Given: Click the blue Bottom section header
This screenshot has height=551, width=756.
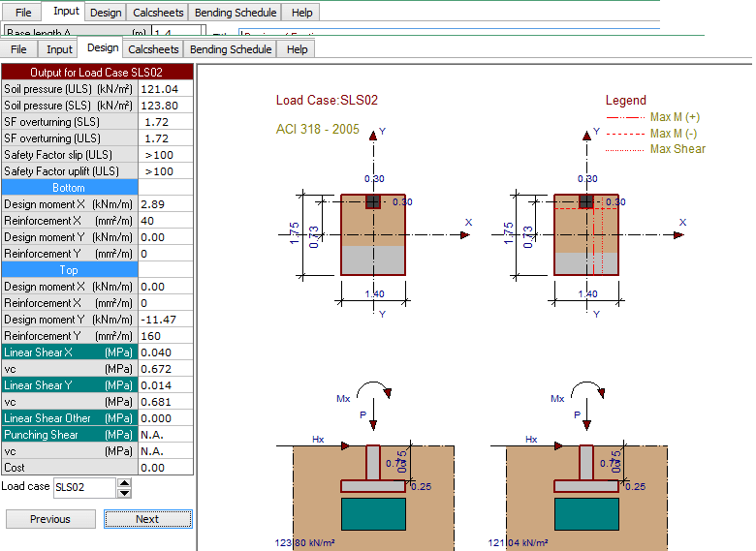Looking at the screenshot, I should click(x=70, y=188).
